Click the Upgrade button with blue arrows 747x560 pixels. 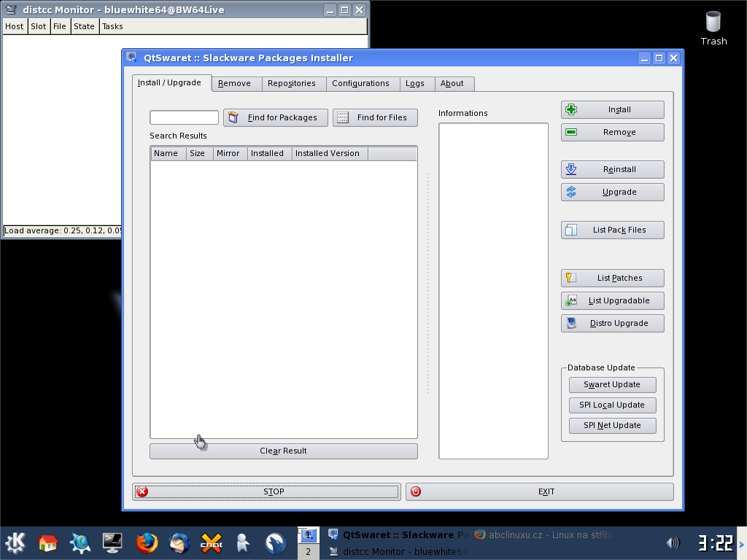point(613,192)
